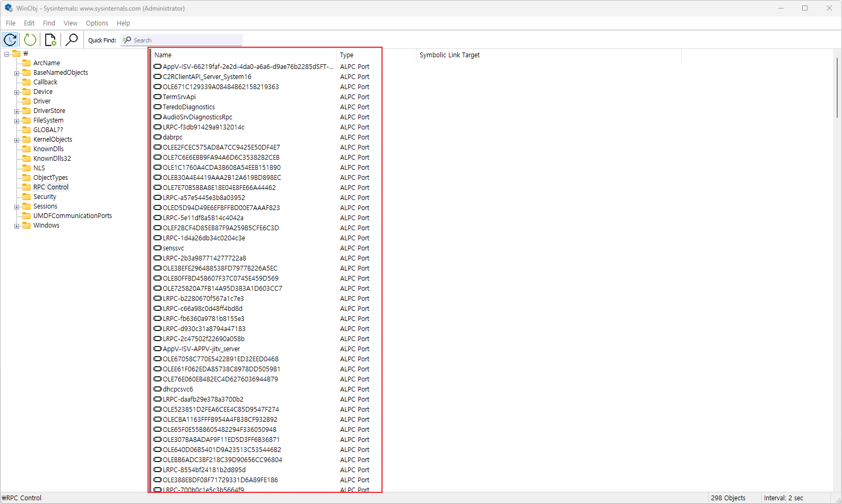Click the Security folder icon in tree
This screenshot has width=842, height=504.
click(x=26, y=197)
